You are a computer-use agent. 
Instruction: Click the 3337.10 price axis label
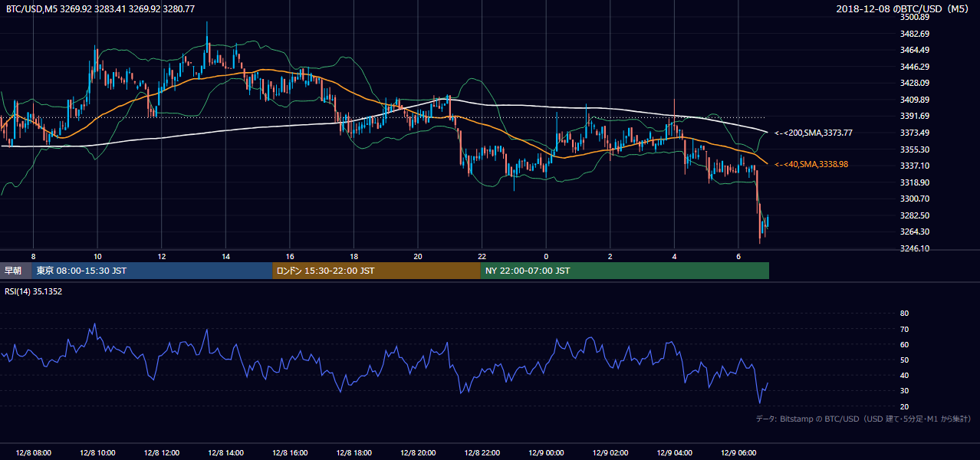point(915,166)
